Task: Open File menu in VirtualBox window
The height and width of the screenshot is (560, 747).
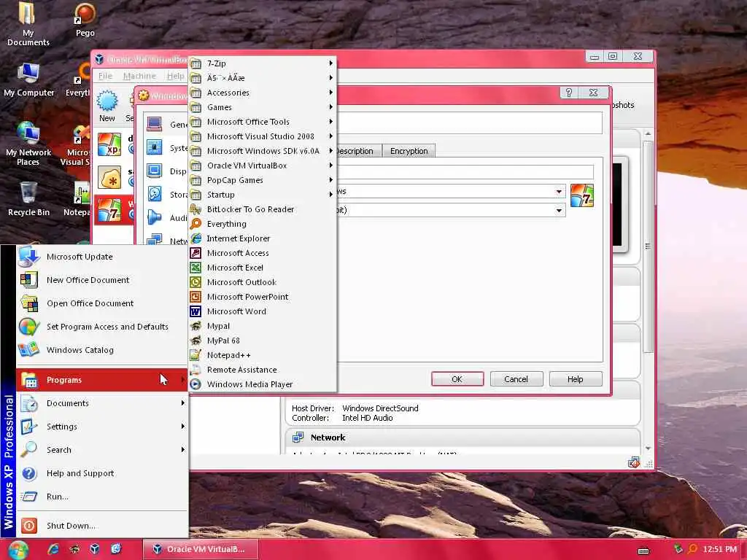Action: point(105,76)
